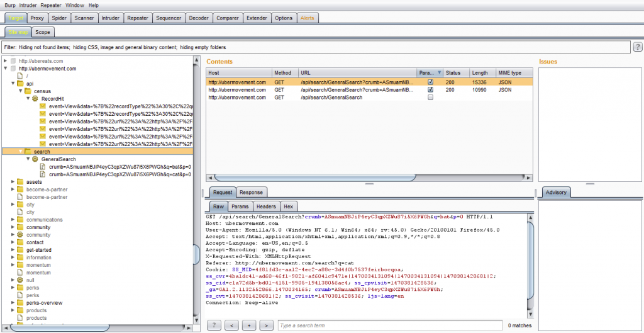The width and height of the screenshot is (644, 333).
Task: Open the Advisory tab
Action: point(556,192)
